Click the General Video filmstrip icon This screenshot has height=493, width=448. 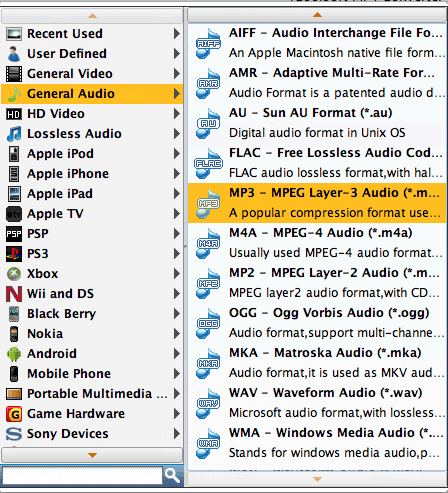point(14,74)
